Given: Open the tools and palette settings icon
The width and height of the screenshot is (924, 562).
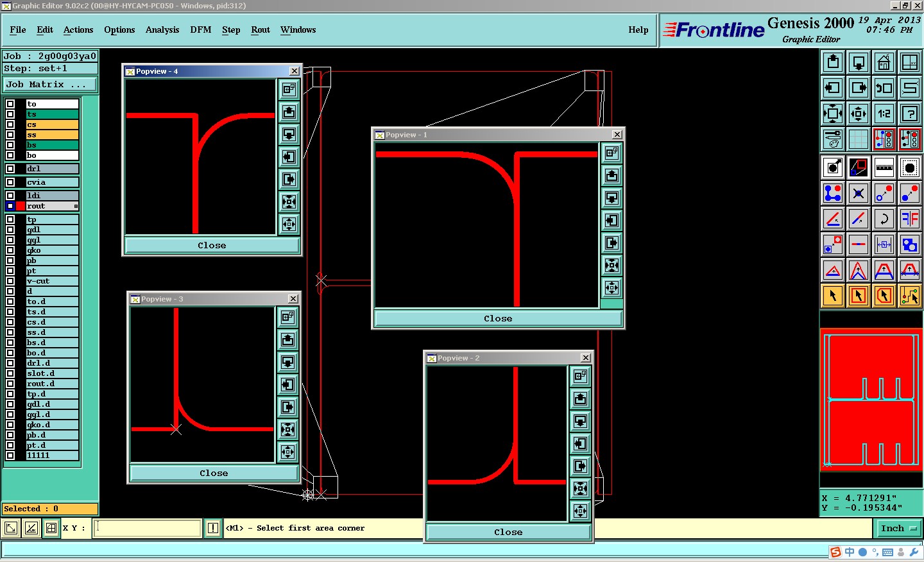Looking at the screenshot, I should pos(833,139).
